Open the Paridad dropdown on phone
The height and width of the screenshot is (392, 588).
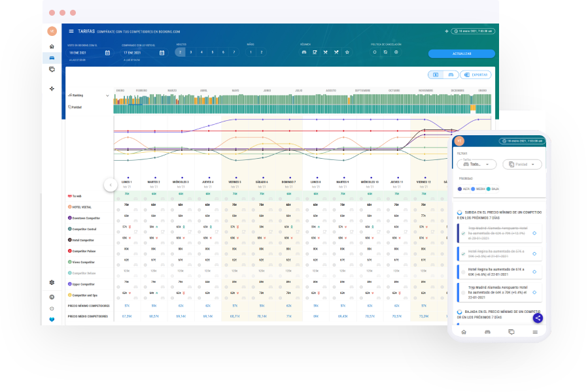522,165
